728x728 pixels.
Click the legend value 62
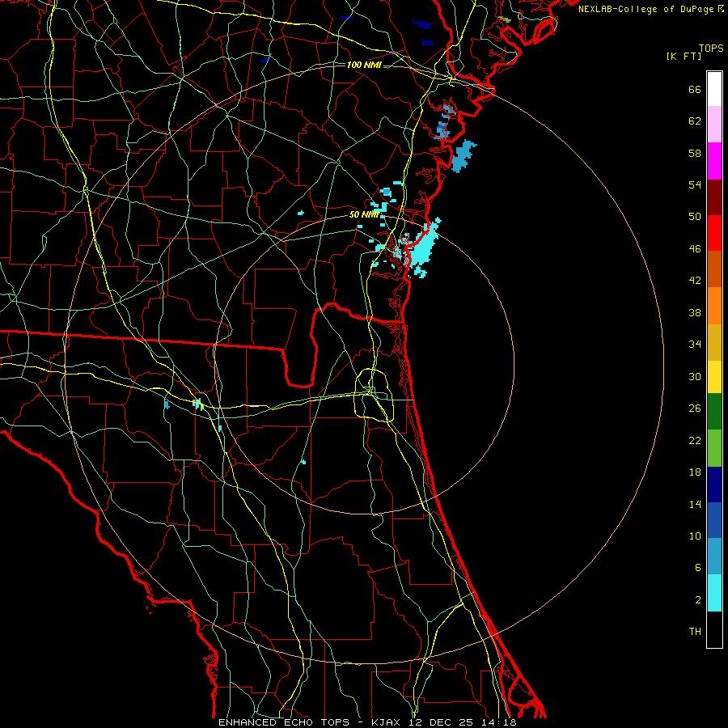point(695,121)
